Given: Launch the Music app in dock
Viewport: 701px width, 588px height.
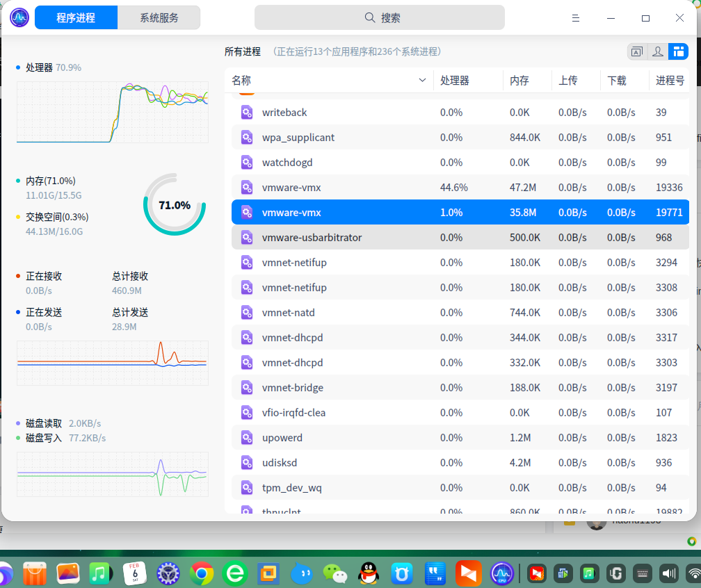Looking at the screenshot, I should (101, 573).
